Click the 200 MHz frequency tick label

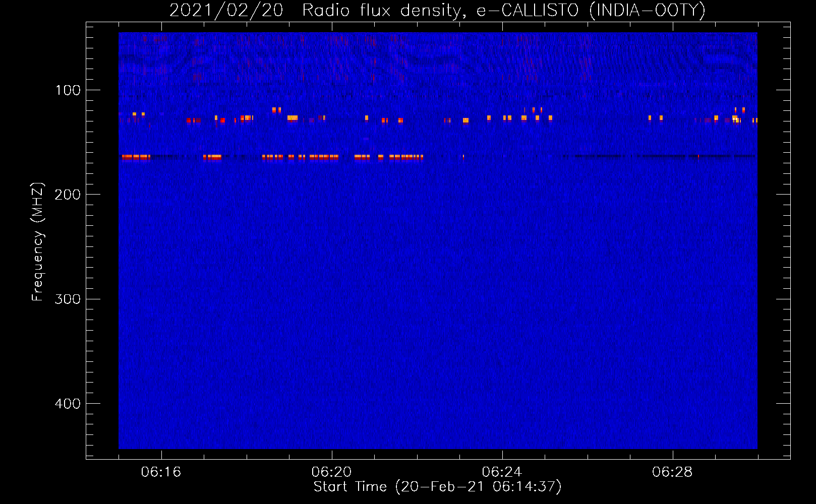point(68,195)
